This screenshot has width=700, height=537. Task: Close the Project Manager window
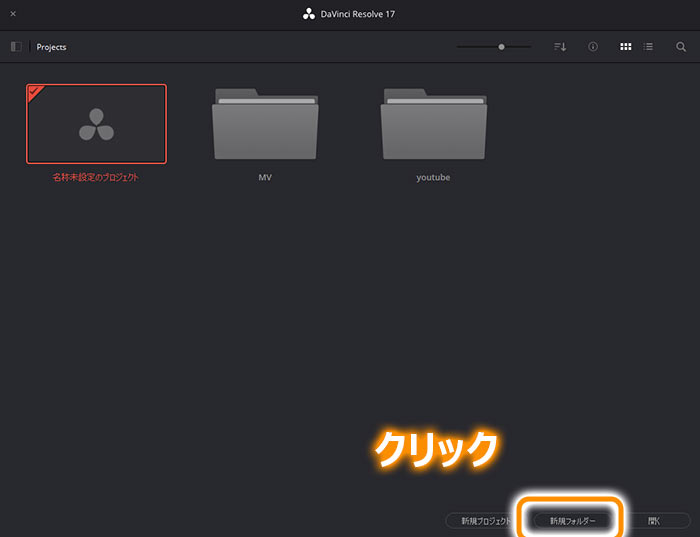pos(13,14)
